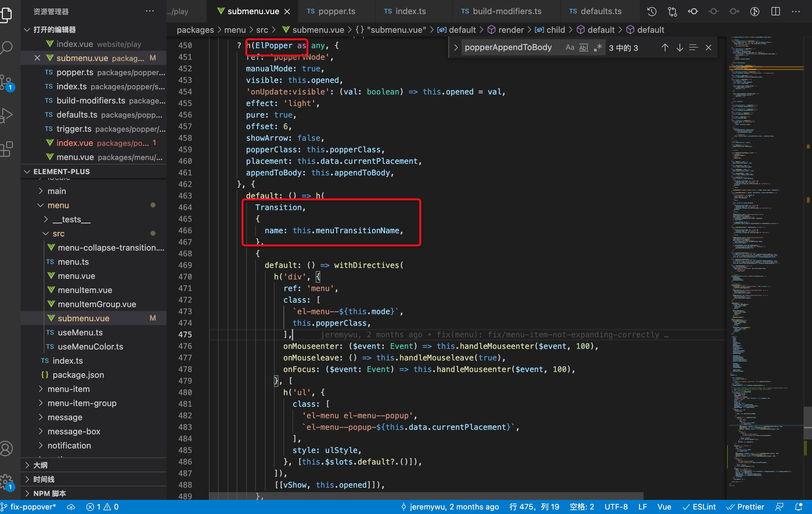This screenshot has width=812, height=514.
Task: Toggle Match Case in find widget
Action: [x=570, y=48]
